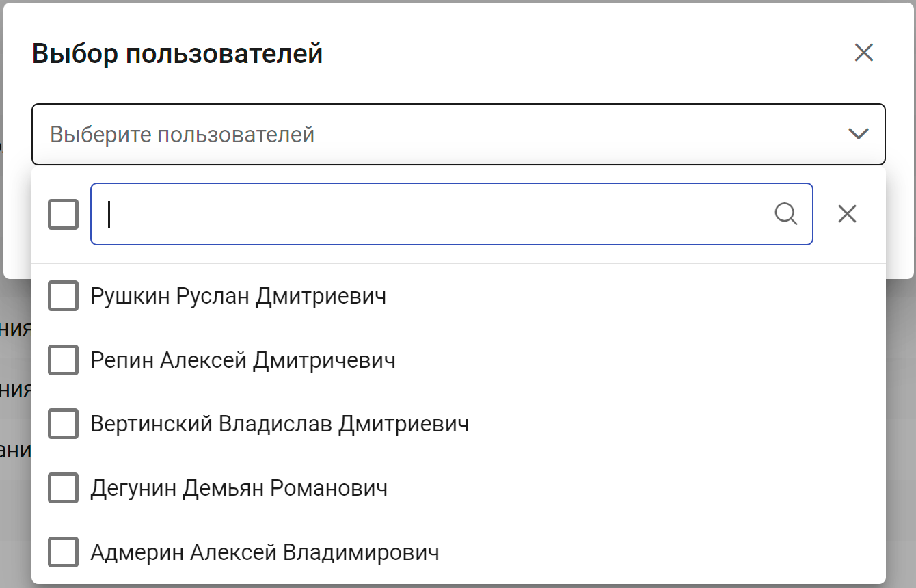Image resolution: width=916 pixels, height=588 pixels.
Task: Collapse the user dropdown using the chevron arrow
Action: (x=858, y=134)
